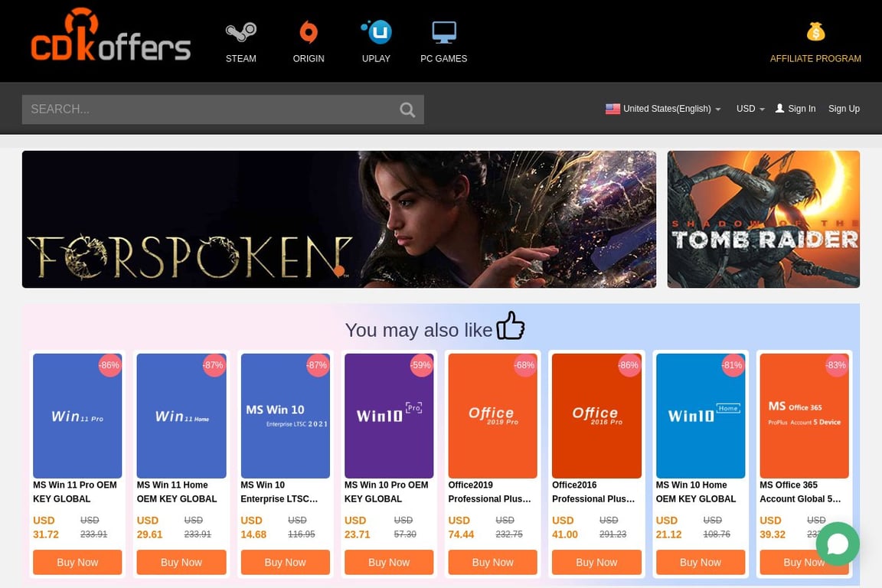The image size is (882, 588).
Task: Open the Win 11 Pro product image
Action: [77, 416]
